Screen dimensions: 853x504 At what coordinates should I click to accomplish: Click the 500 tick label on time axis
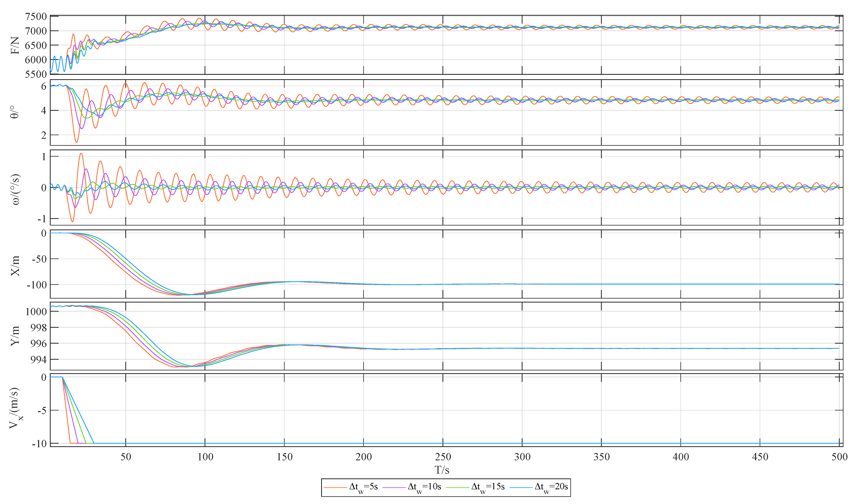(839, 457)
